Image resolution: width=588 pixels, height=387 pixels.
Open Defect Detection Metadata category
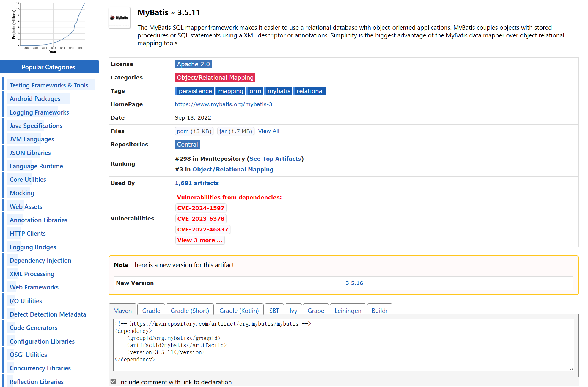[48, 314]
